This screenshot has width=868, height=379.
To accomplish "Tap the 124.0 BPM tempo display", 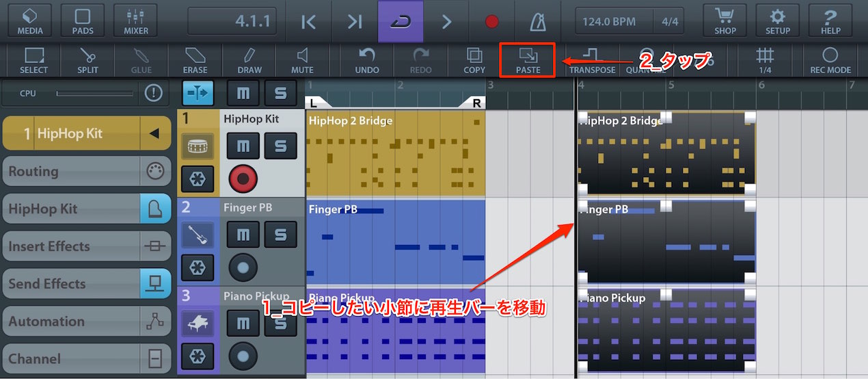I will 610,22.
